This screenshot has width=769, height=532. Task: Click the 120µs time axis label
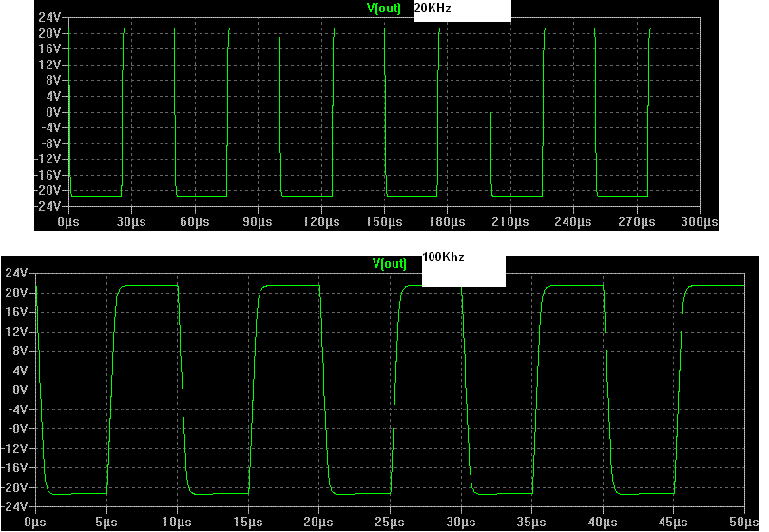[x=320, y=222]
